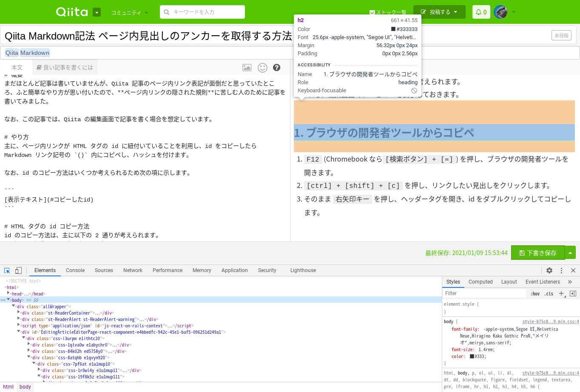Open the Security tab
This screenshot has width=580, height=392.
(x=267, y=270)
